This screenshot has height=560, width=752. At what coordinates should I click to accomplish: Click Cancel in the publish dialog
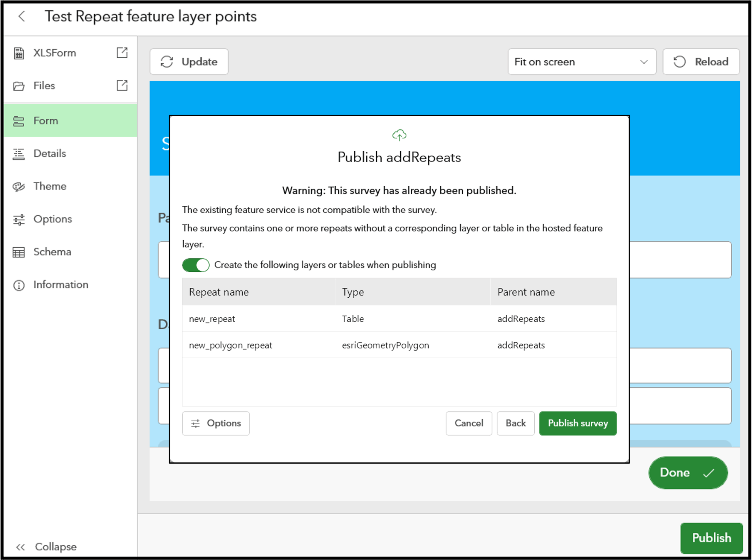point(469,423)
